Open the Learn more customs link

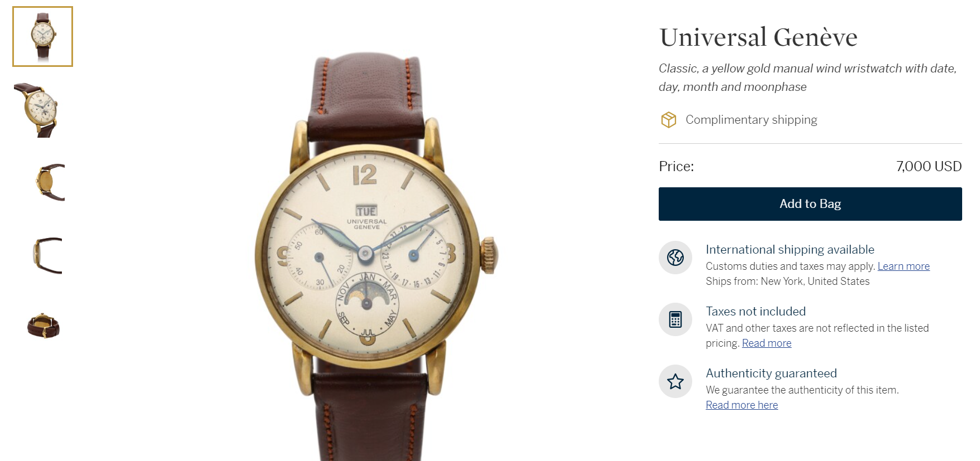904,266
